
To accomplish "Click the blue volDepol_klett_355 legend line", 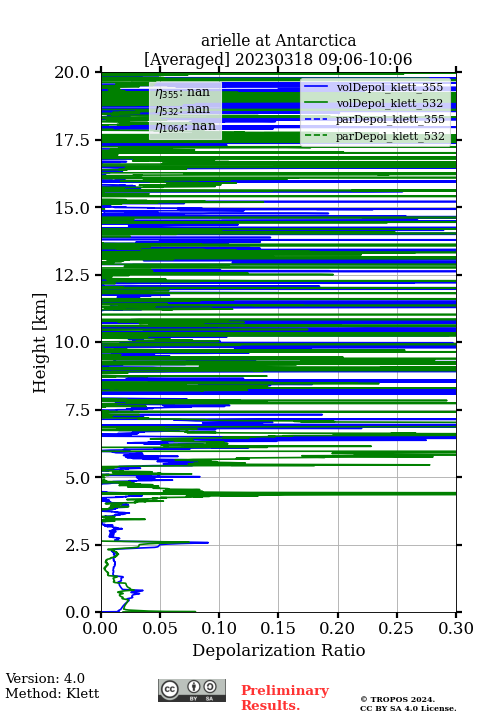I will [x=316, y=87].
